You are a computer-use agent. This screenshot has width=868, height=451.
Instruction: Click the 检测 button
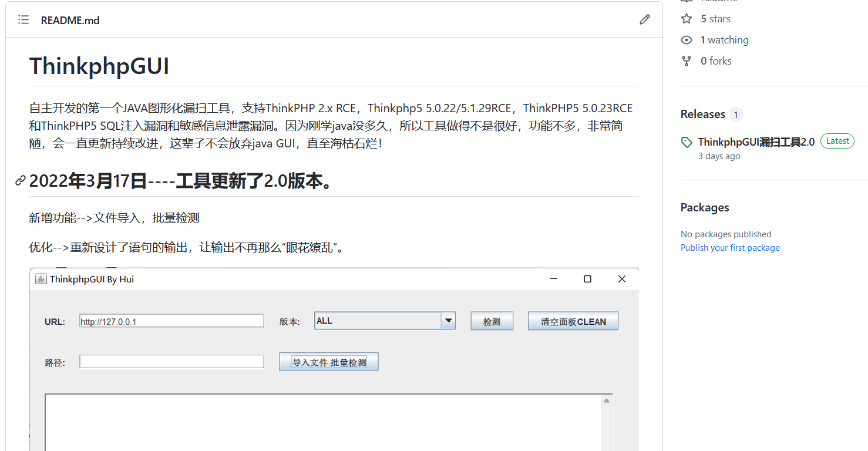tap(492, 321)
